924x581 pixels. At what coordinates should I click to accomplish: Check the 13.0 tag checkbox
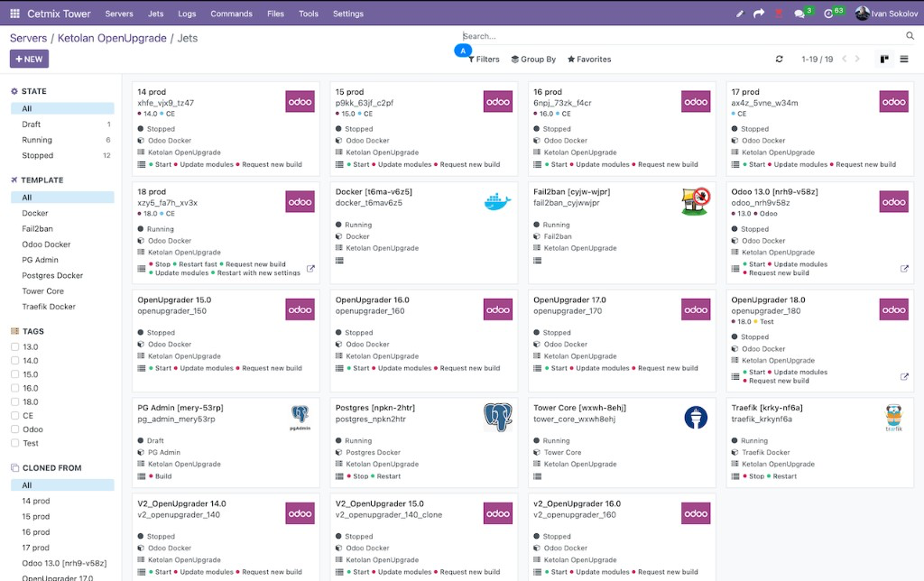[14, 346]
